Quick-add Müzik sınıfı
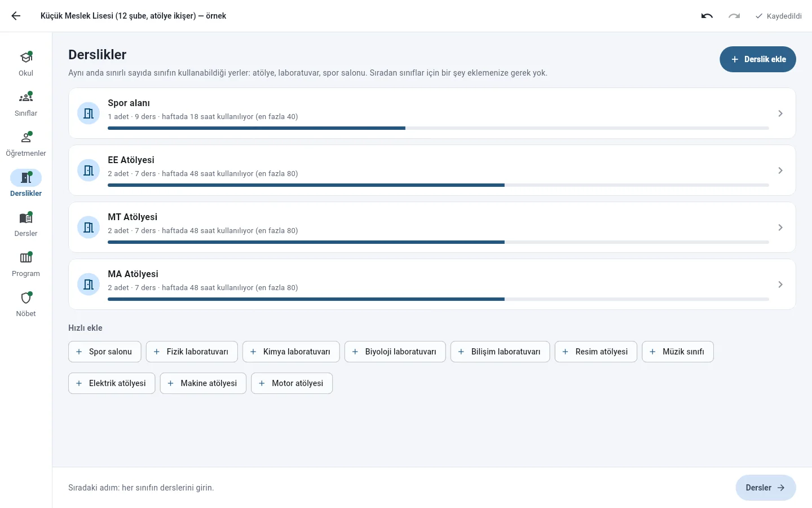Image resolution: width=812 pixels, height=508 pixels. (678, 352)
